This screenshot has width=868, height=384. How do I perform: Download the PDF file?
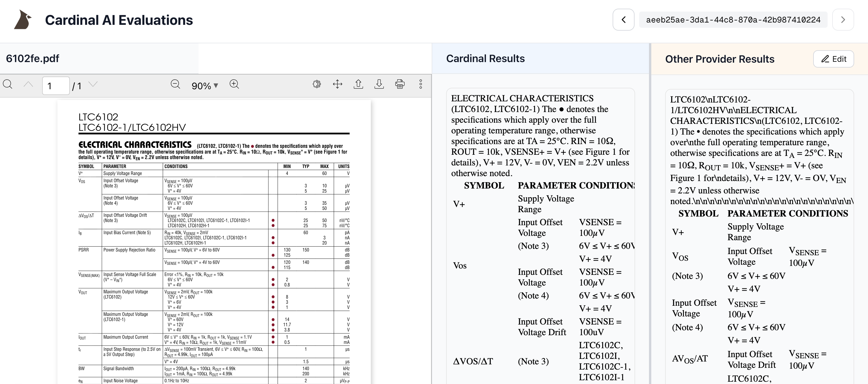(379, 84)
